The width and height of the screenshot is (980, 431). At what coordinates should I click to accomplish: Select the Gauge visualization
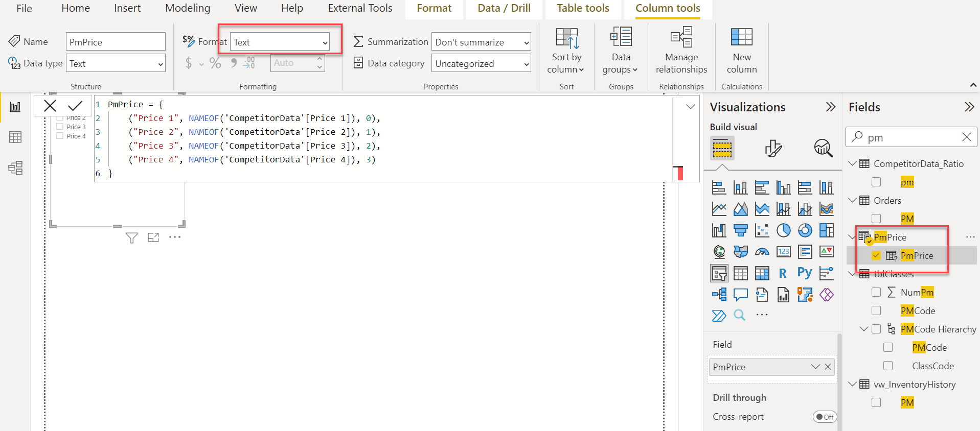pyautogui.click(x=762, y=252)
